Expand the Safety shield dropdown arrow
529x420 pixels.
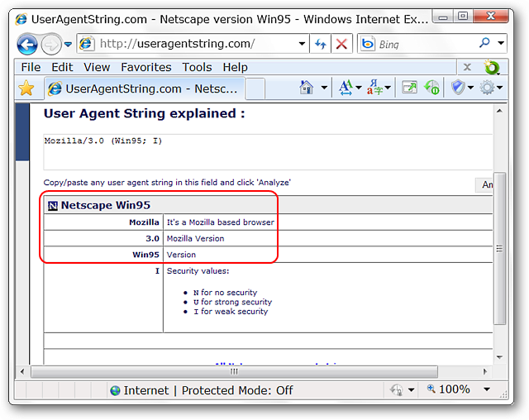[x=470, y=88]
